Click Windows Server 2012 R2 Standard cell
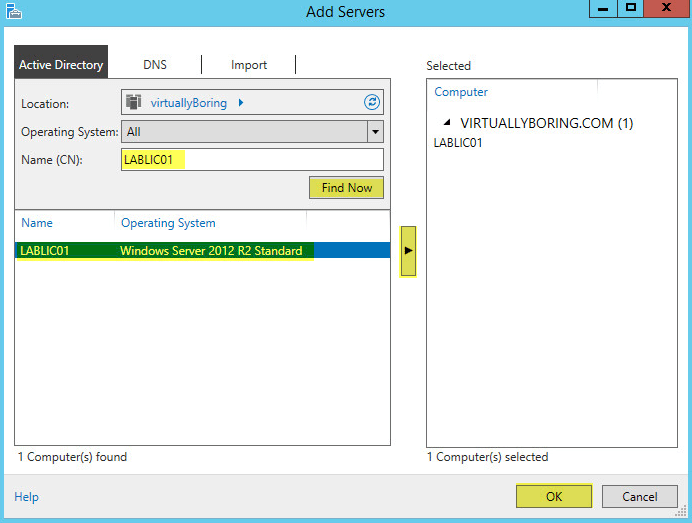 pyautogui.click(x=211, y=251)
